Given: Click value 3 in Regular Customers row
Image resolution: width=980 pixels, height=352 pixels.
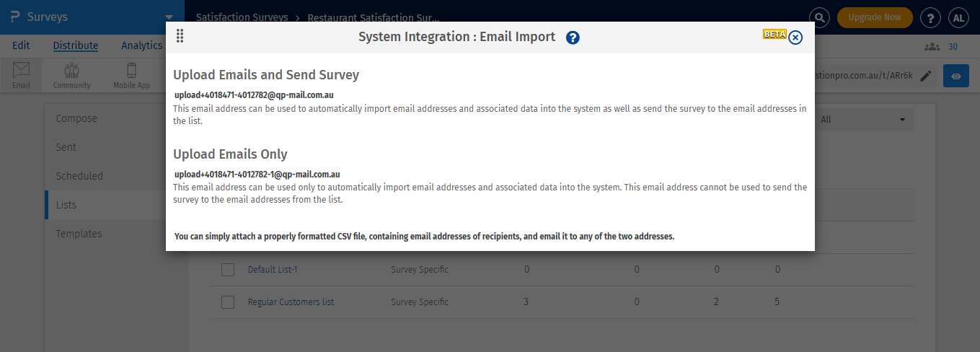Looking at the screenshot, I should [526, 302].
